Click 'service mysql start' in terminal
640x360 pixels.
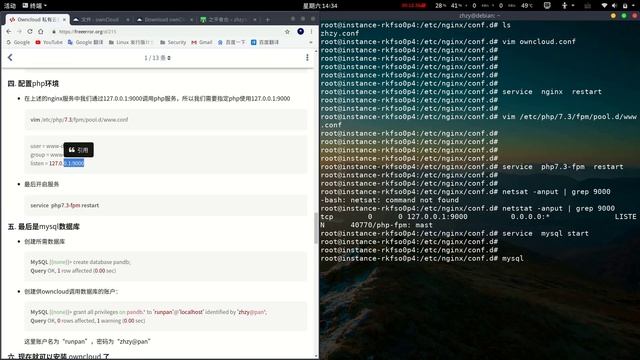click(545, 233)
